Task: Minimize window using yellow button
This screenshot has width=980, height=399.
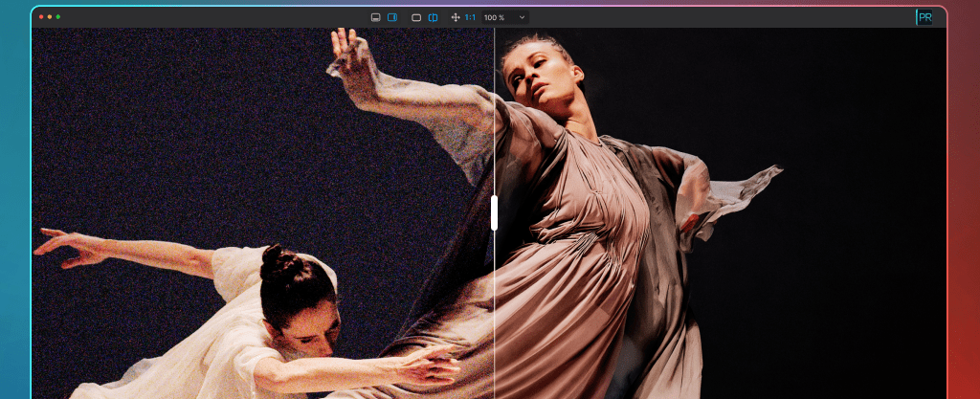Action: point(50,17)
